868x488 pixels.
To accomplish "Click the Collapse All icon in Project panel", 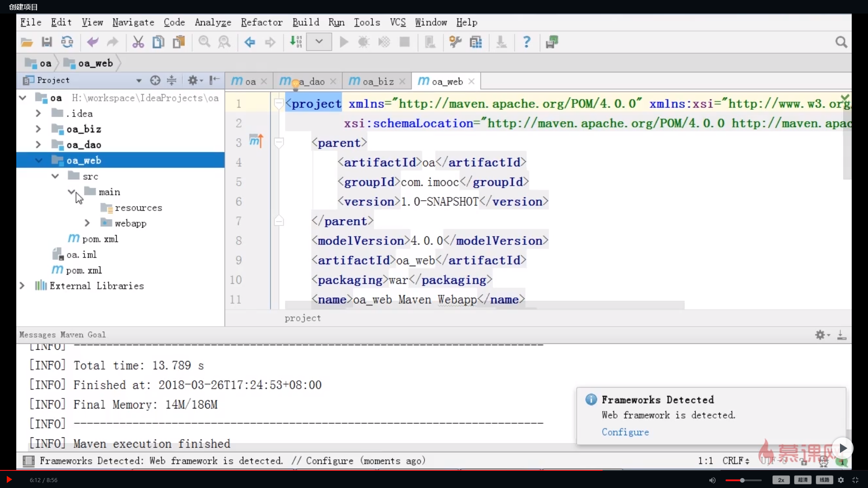I will point(172,80).
